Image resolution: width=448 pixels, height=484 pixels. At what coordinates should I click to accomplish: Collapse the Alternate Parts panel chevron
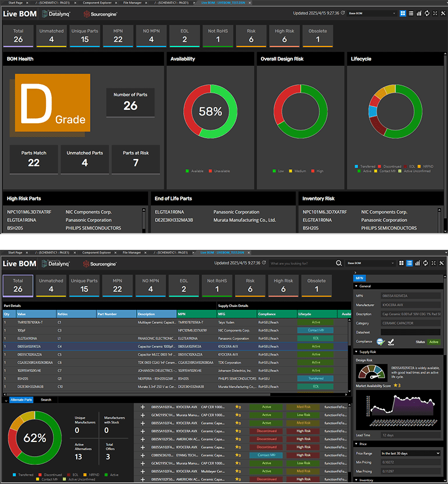[x=6, y=400]
